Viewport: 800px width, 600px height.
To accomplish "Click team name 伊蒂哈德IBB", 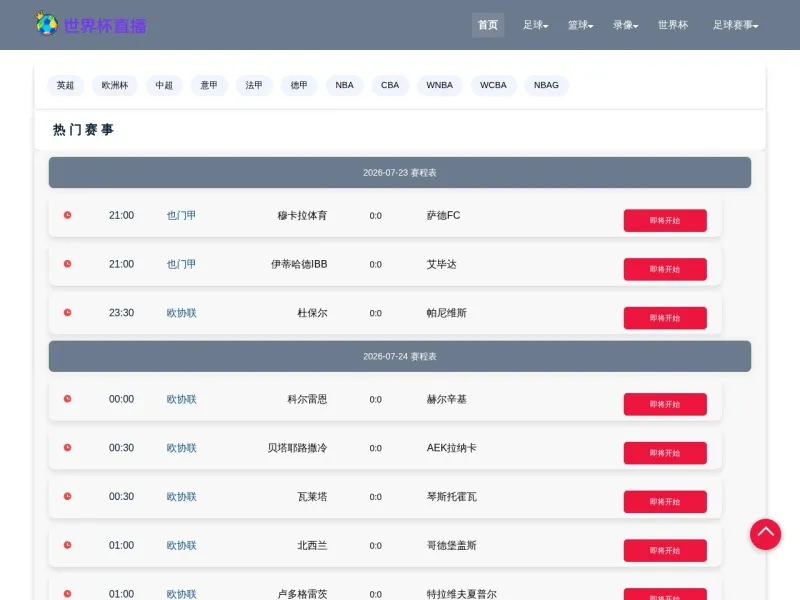I will pyautogui.click(x=299, y=264).
